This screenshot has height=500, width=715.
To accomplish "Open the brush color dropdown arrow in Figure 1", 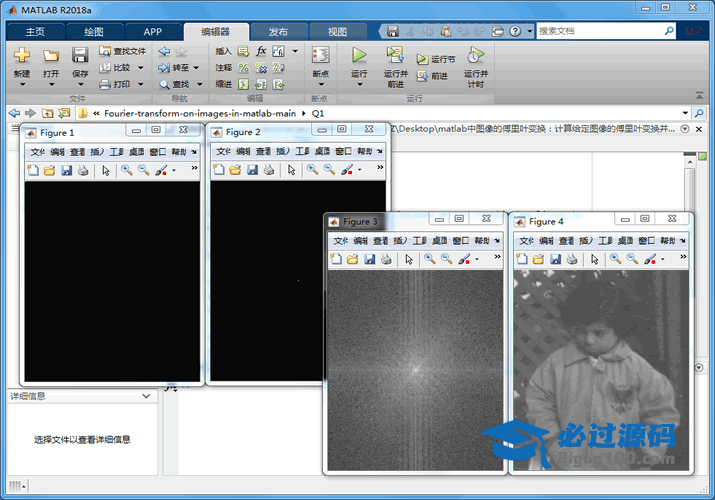I will 174,171.
